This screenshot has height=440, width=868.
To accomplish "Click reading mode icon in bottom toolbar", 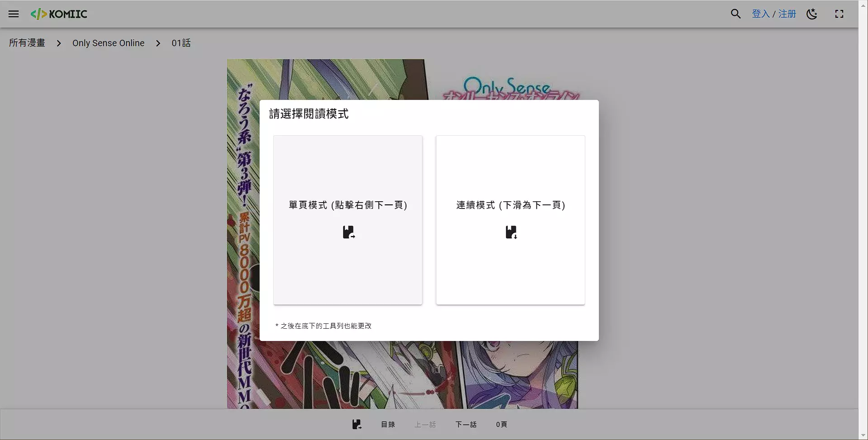I will tap(356, 424).
